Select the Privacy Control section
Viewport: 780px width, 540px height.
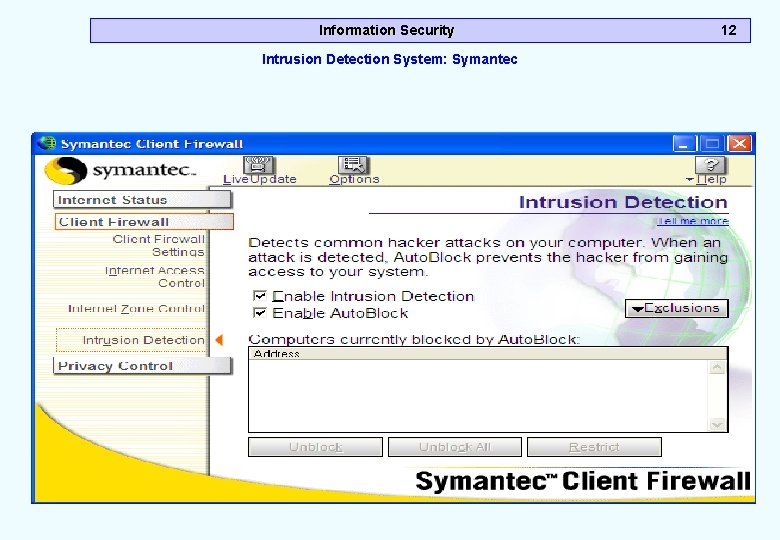click(x=142, y=366)
